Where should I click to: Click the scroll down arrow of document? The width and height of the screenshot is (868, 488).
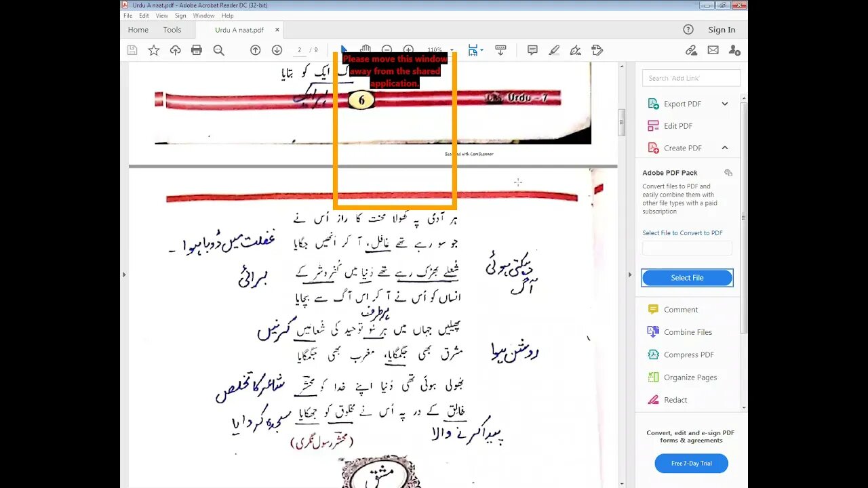[621, 484]
